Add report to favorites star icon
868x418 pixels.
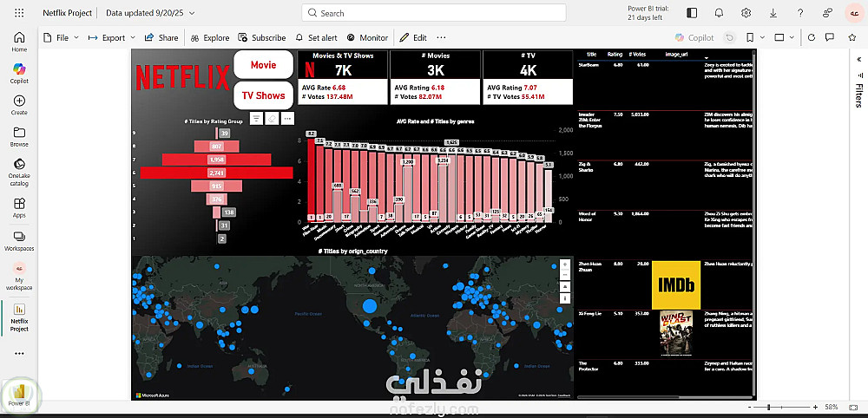(852, 37)
